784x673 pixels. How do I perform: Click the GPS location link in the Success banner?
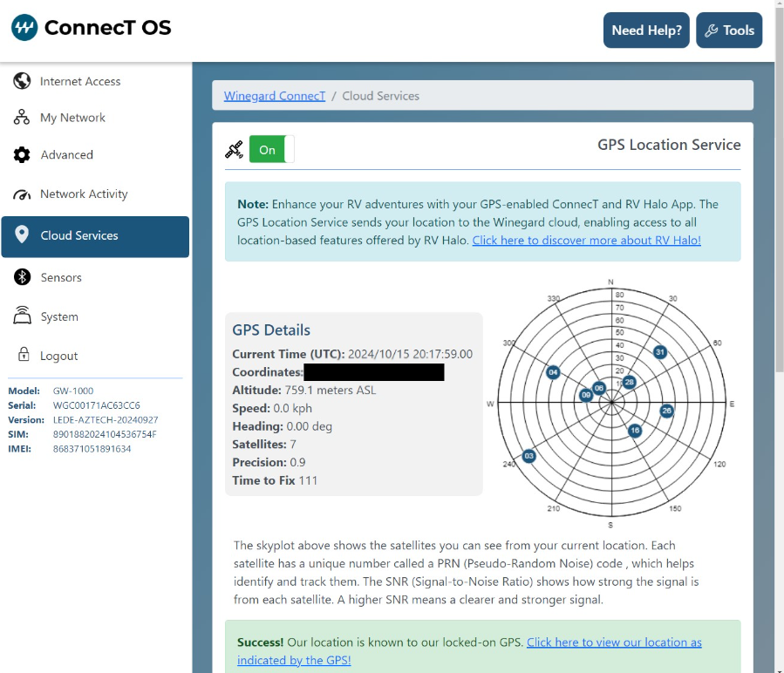(x=614, y=642)
